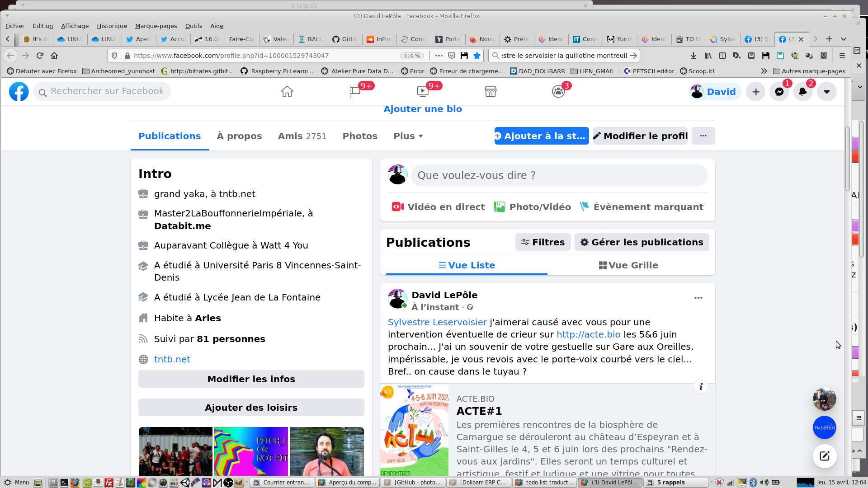Switch publications to Vue Grille

click(628, 265)
